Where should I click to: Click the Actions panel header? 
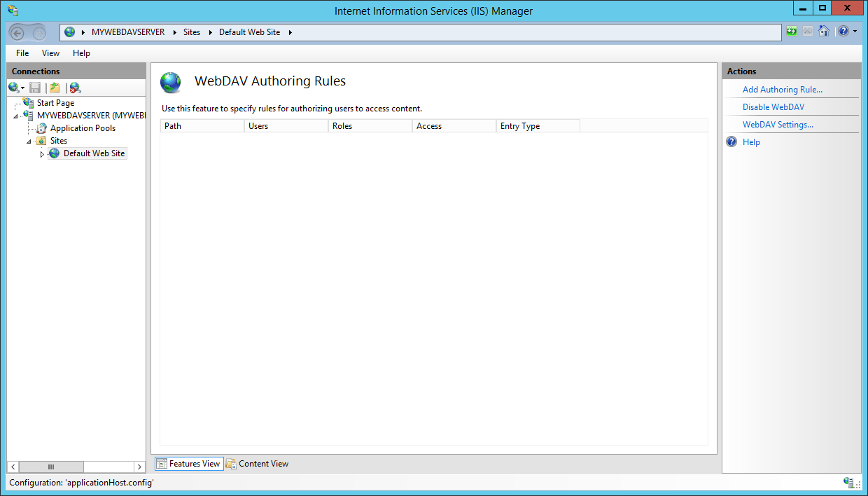(792, 71)
